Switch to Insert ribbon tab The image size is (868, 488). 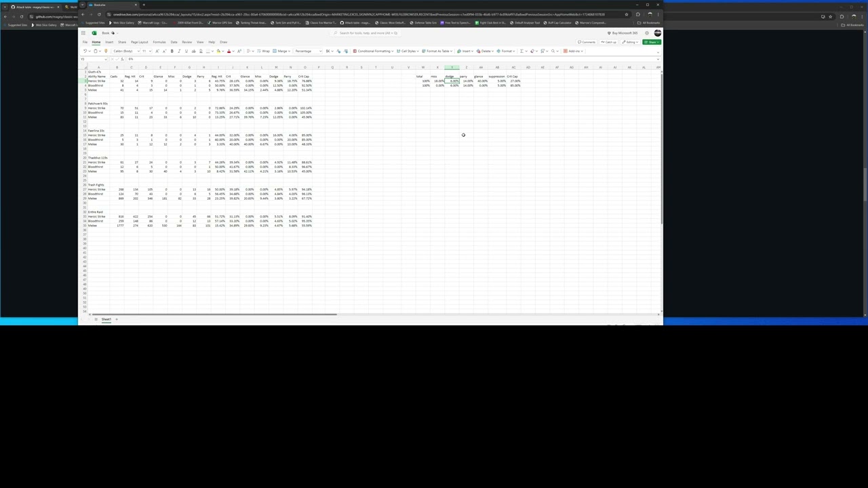click(x=109, y=42)
